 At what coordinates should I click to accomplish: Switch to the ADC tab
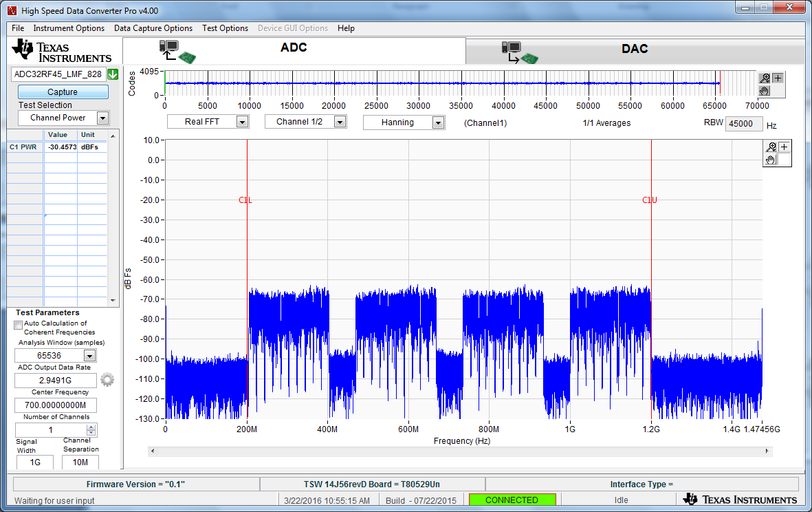294,50
